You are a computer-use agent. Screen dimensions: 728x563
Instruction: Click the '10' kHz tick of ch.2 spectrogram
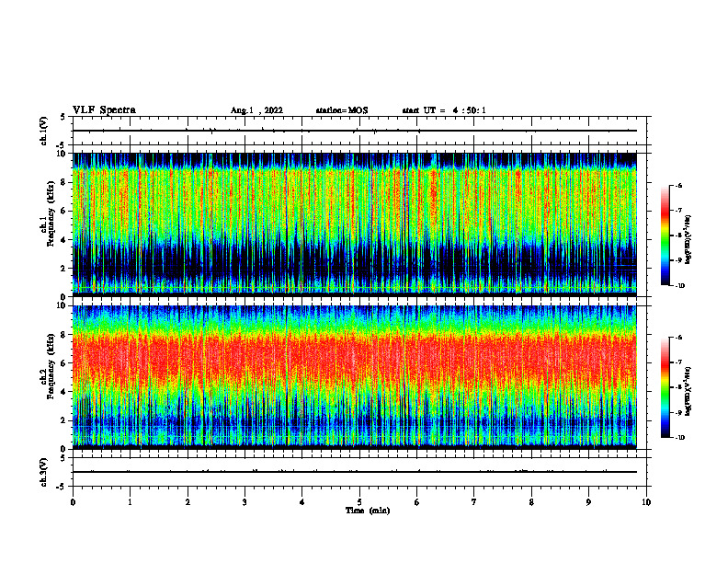(x=63, y=305)
